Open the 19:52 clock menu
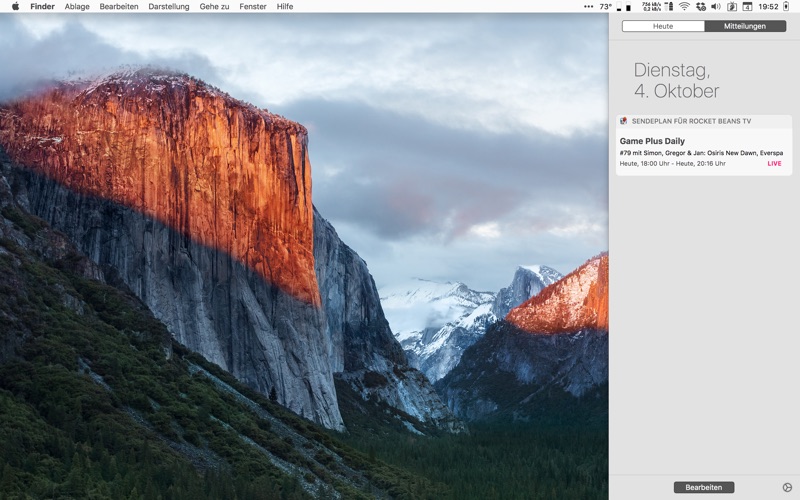The image size is (800, 500). [768, 6]
